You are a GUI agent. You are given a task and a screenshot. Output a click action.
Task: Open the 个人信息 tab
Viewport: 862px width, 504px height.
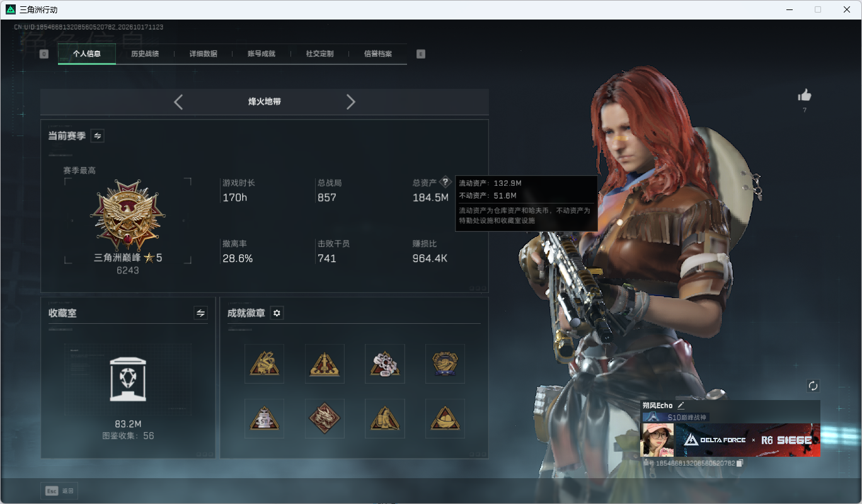point(87,54)
